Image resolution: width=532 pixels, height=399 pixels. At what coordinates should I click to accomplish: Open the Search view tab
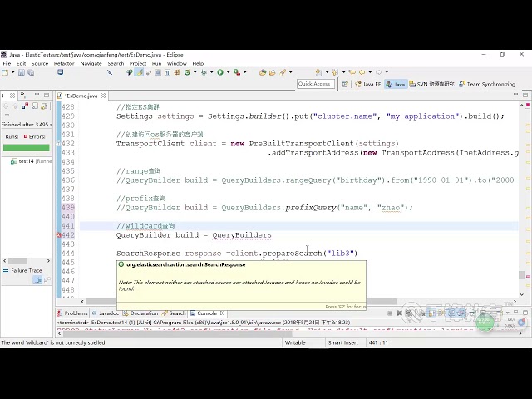174,313
